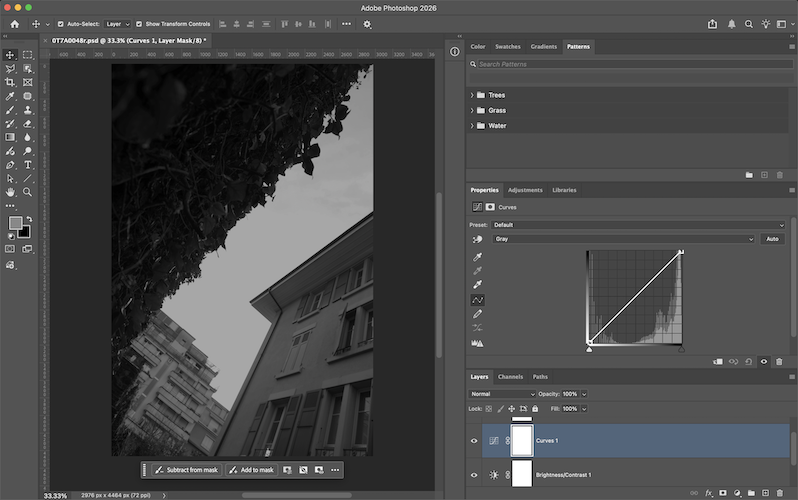Toggle adjustment visibility eye in Properties
The width and height of the screenshot is (798, 500).
tap(764, 362)
